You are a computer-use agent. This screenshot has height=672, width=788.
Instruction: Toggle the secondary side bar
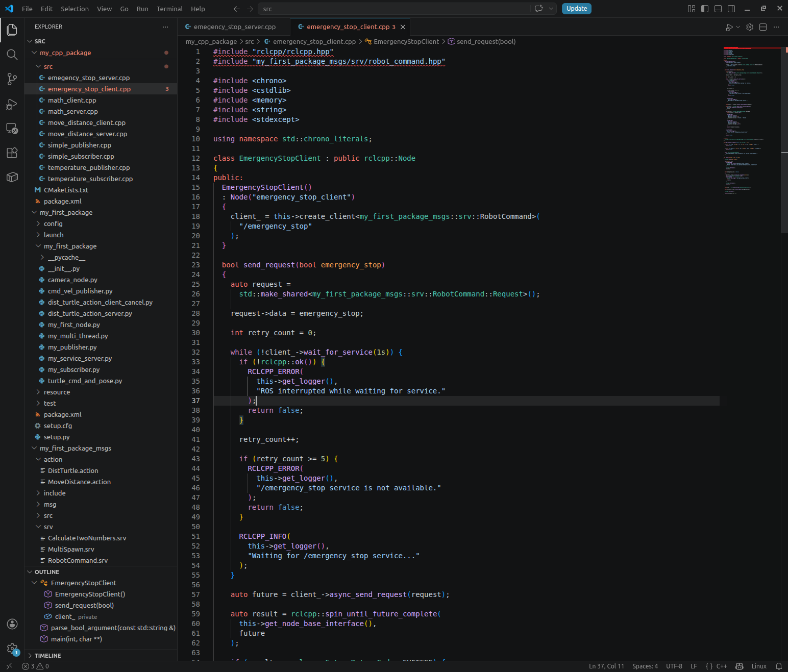(x=731, y=9)
